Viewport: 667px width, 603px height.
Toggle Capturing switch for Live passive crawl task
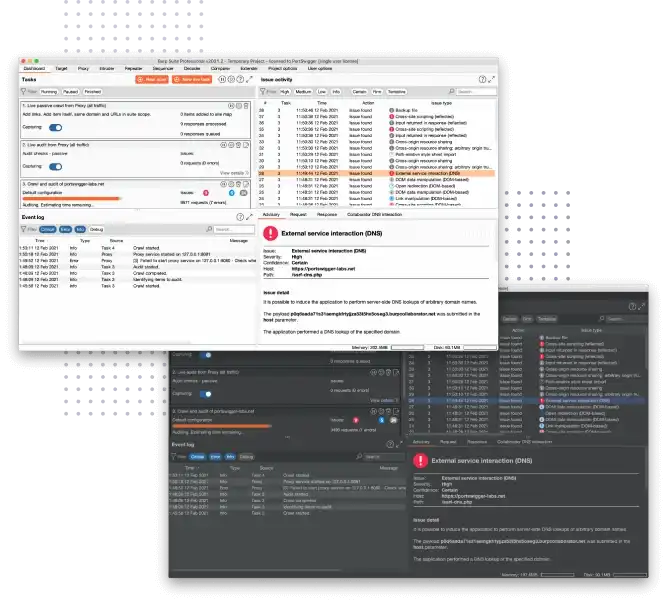coord(55,128)
